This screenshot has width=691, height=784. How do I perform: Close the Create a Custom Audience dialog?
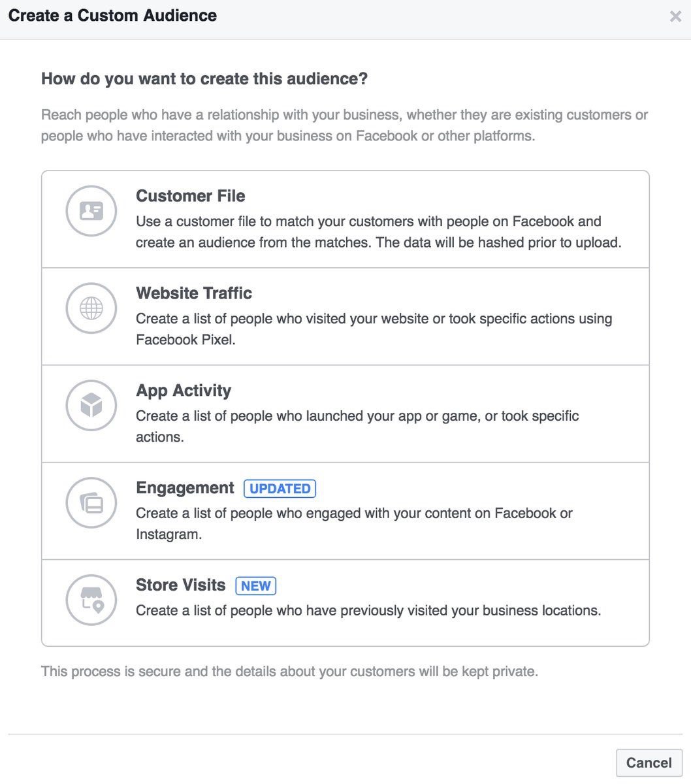(675, 17)
